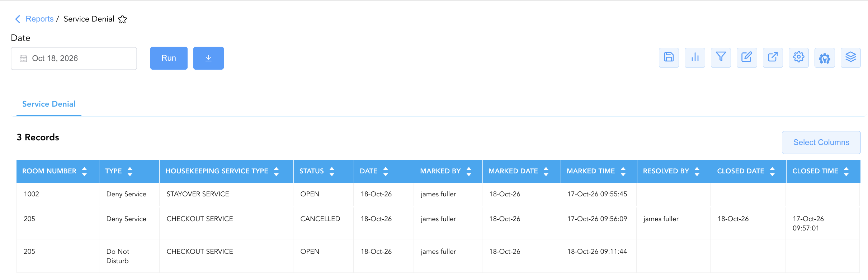Screen dimensions: 868x280
Task: Sort by Date column arrows
Action: click(386, 171)
